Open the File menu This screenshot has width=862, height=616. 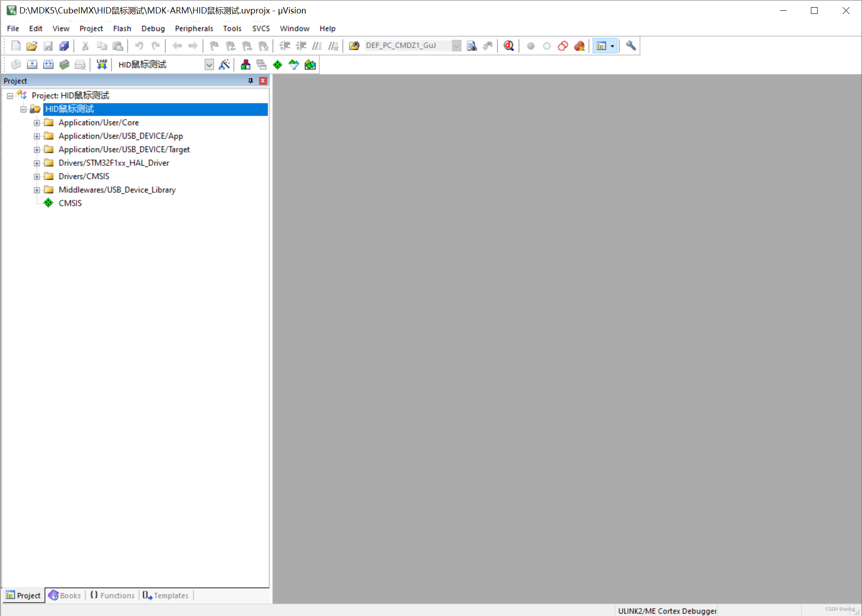click(13, 28)
